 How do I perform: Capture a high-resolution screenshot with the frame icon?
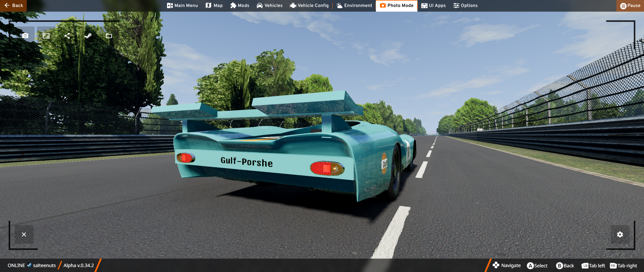(46, 36)
